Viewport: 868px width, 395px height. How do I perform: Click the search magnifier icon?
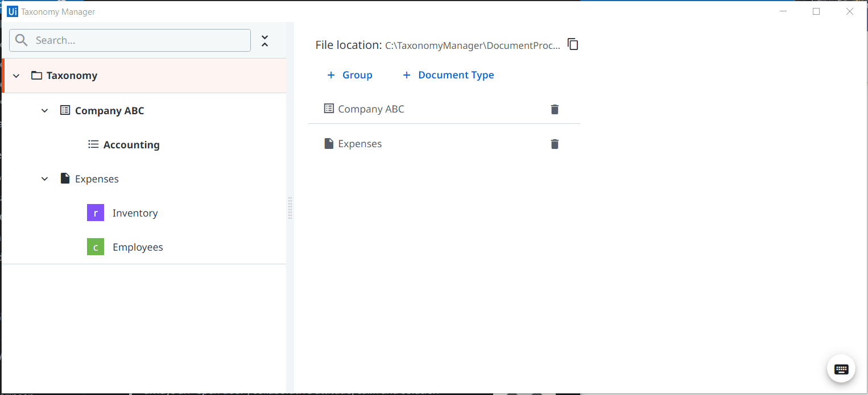[22, 40]
